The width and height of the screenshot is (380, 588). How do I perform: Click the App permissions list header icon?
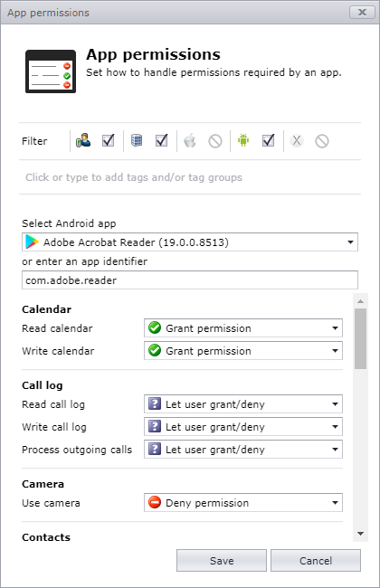(51, 71)
